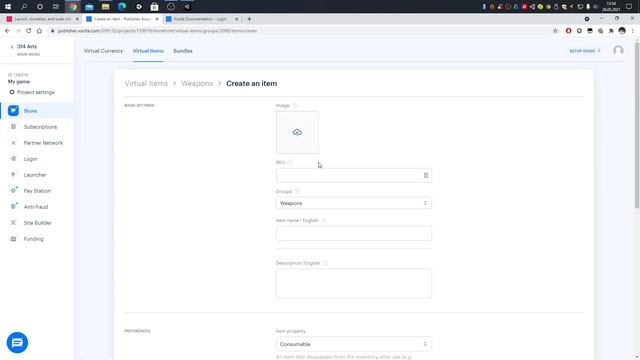Select the Virtual Items tab
The image size is (640, 360).
[148, 51]
